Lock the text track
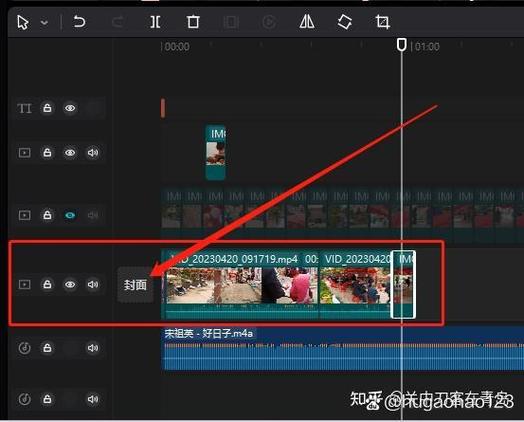The height and width of the screenshot is (422, 524). coord(47,108)
